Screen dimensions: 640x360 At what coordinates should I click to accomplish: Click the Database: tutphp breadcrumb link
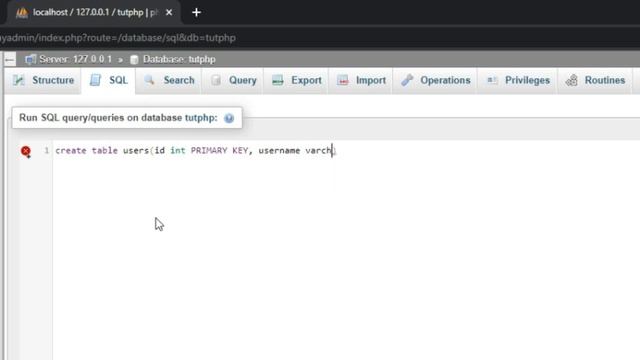tap(179, 59)
